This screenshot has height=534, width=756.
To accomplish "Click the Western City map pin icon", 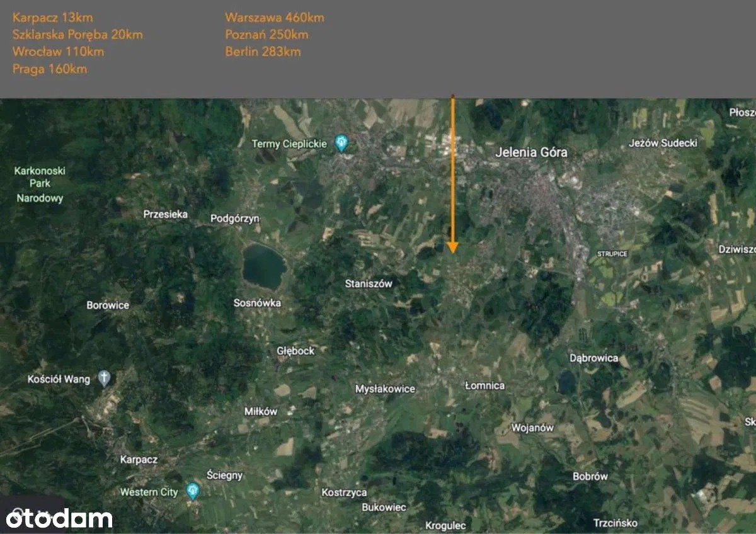I will 193,492.
